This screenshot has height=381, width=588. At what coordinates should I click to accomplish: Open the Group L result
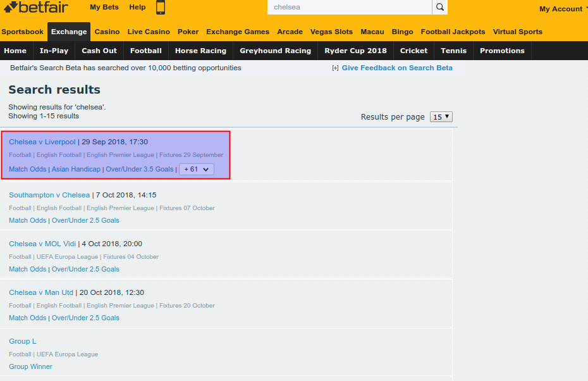23,341
